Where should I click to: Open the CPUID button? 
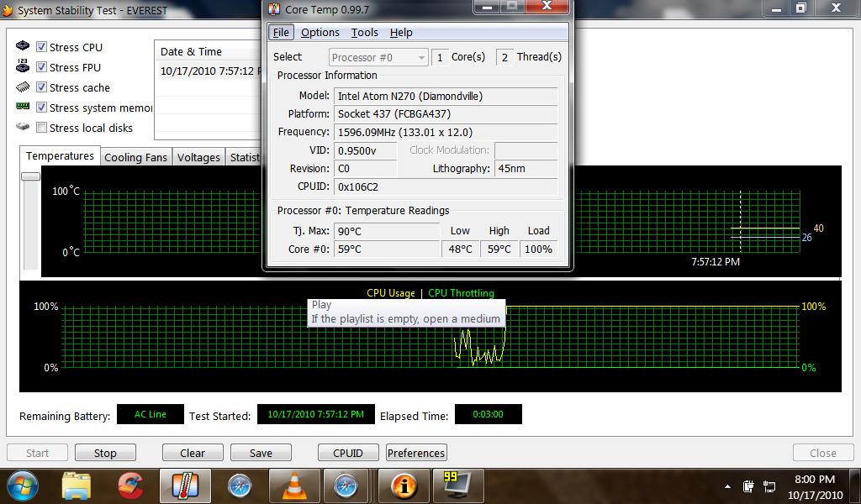point(348,453)
